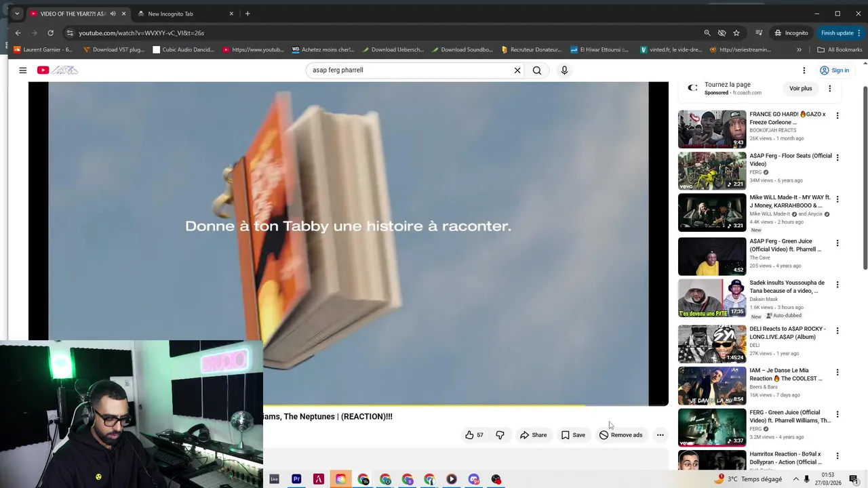Reload the current page
Screen dimensions: 868x488
point(50,33)
